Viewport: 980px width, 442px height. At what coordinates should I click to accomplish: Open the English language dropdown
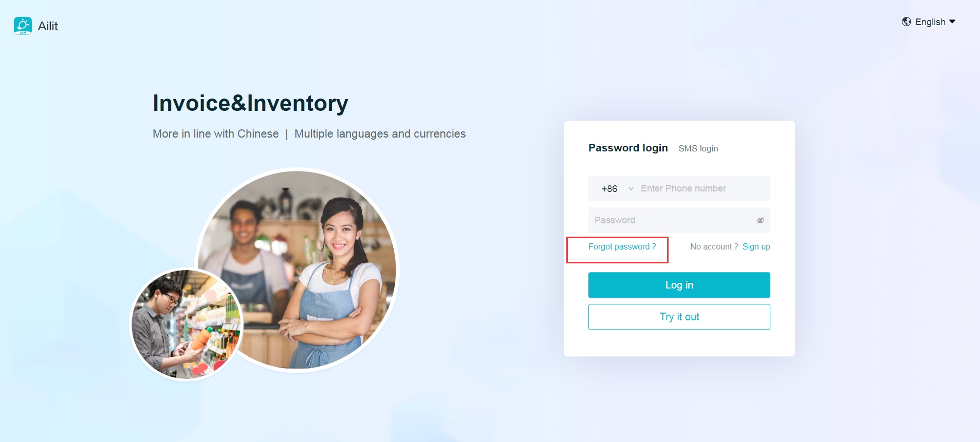pos(929,22)
